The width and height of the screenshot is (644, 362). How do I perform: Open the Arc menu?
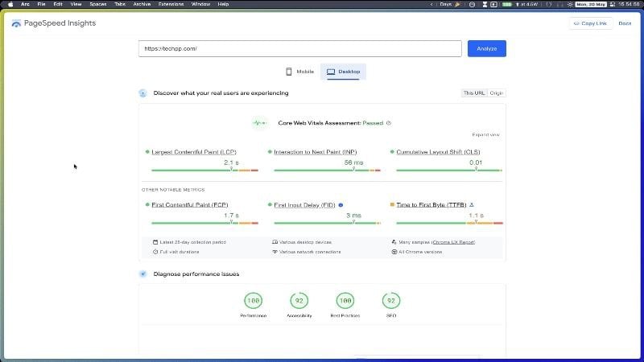pyautogui.click(x=25, y=4)
